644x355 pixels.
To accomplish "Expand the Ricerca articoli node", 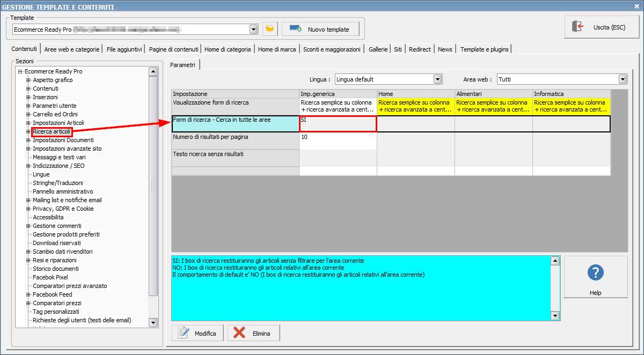I will pyautogui.click(x=28, y=131).
